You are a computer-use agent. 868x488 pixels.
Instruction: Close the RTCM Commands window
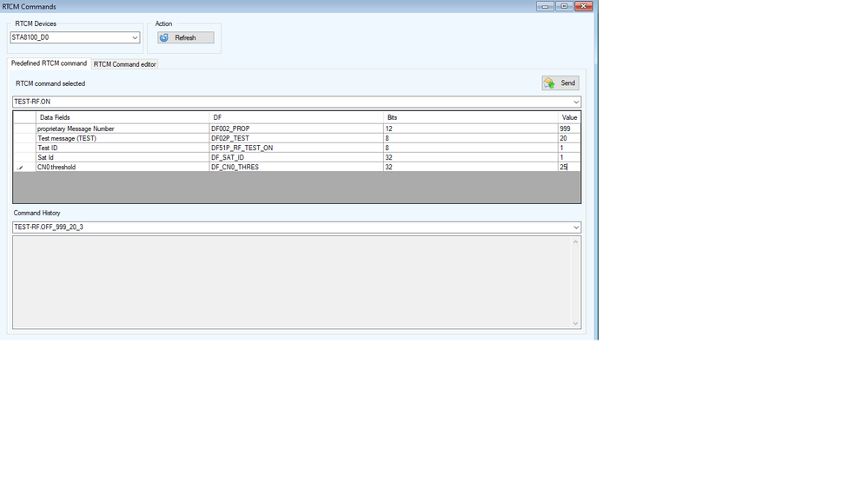584,6
